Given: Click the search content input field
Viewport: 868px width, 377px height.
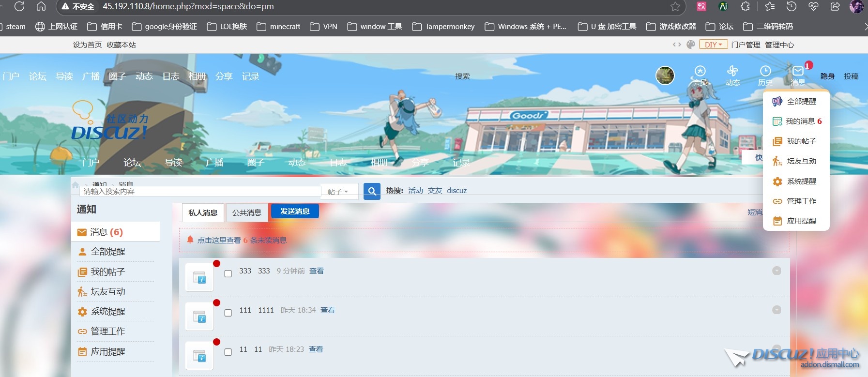Looking at the screenshot, I should [x=200, y=191].
